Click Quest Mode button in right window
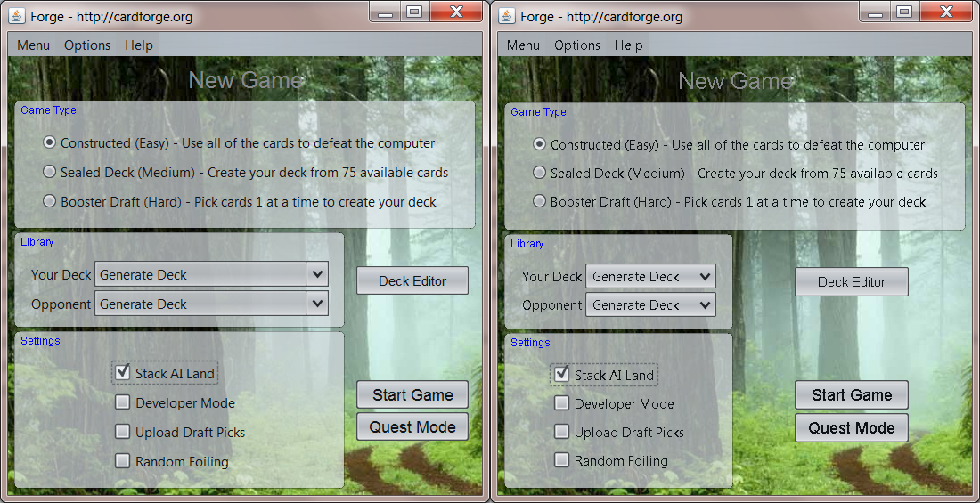This screenshot has width=980, height=503. (851, 428)
